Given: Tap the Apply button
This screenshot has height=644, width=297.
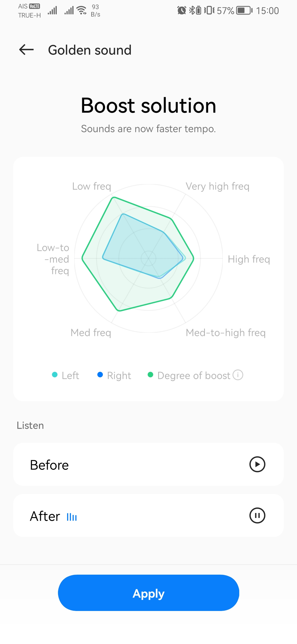Looking at the screenshot, I should pyautogui.click(x=148, y=593).
